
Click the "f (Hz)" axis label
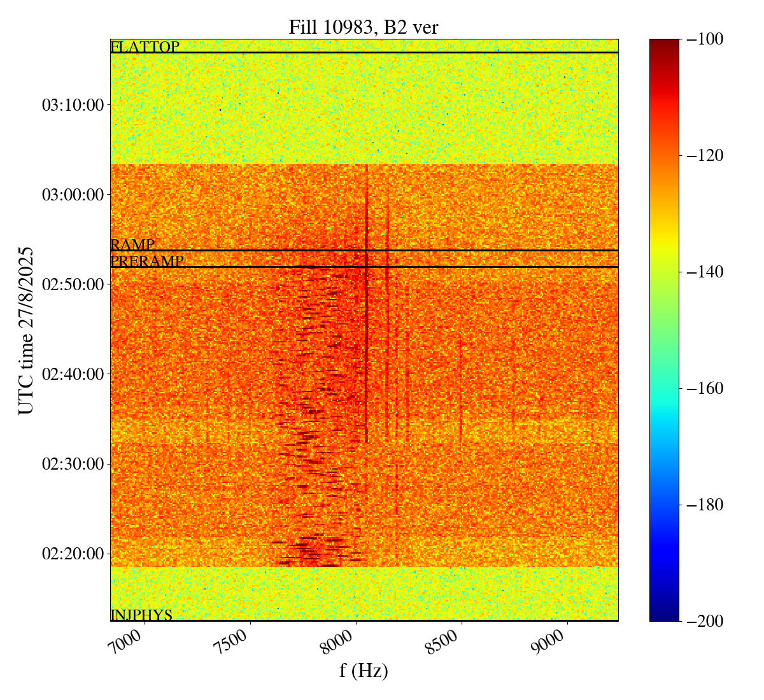[364, 671]
